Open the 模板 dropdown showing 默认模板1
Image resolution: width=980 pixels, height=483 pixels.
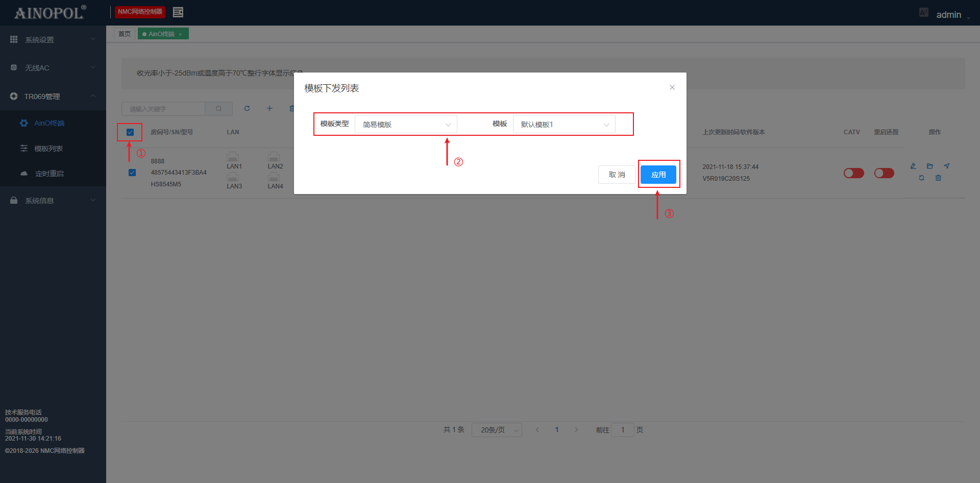click(x=564, y=125)
